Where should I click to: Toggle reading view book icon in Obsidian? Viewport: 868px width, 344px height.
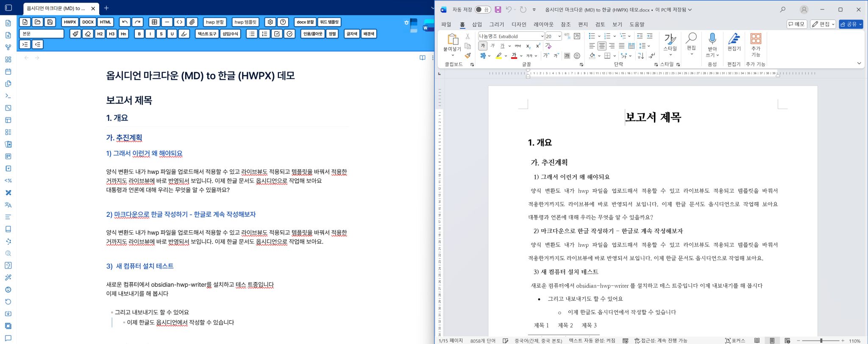pos(423,58)
